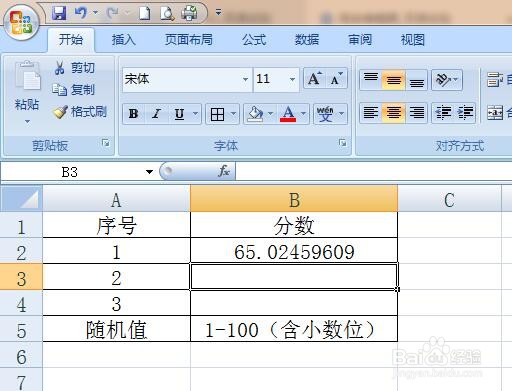This screenshot has height=391, width=512.
Task: Toggle underline formatting
Action: (179, 114)
